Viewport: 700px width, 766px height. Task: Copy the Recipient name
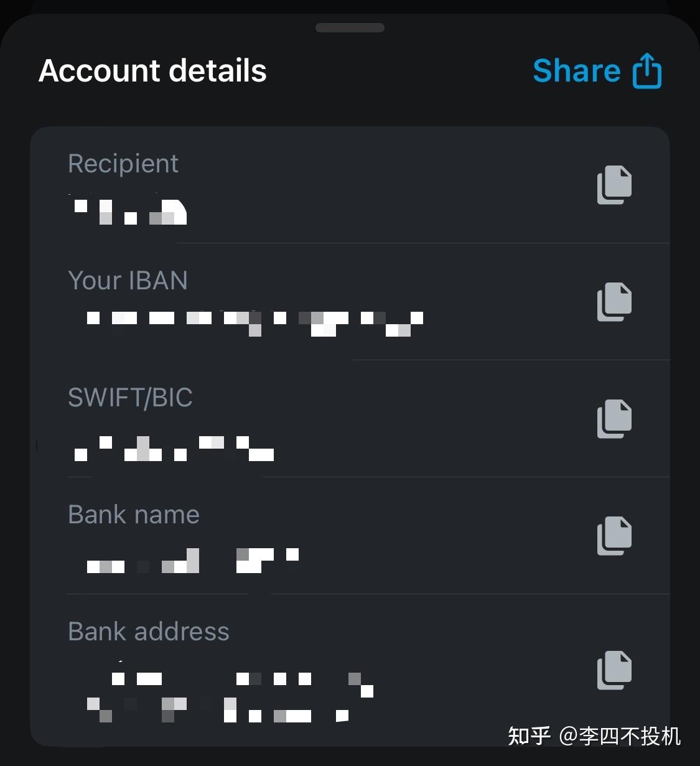(x=614, y=184)
